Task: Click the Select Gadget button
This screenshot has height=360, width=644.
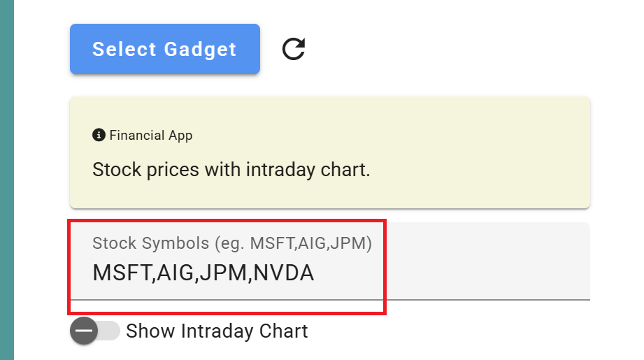Action: click(x=164, y=49)
